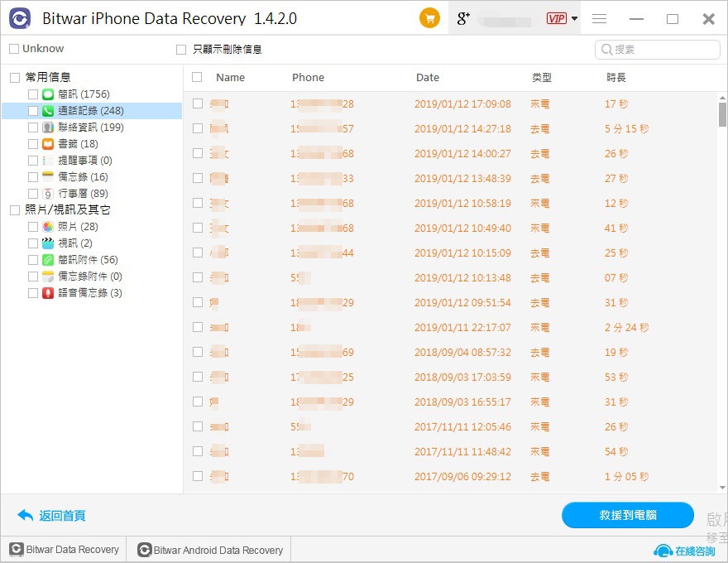Image resolution: width=728 pixels, height=563 pixels.
Task: Click the vertical scrollbar thumb of call list
Action: (x=722, y=114)
